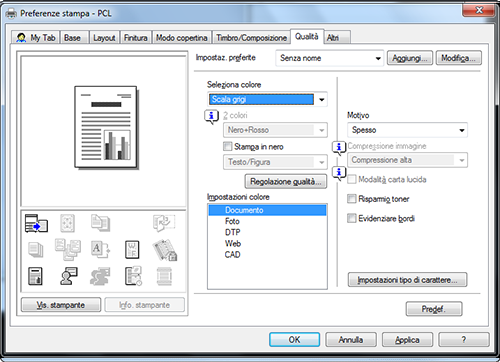Click the folded page icon with curved arrow
The height and width of the screenshot is (362, 500).
164,223
